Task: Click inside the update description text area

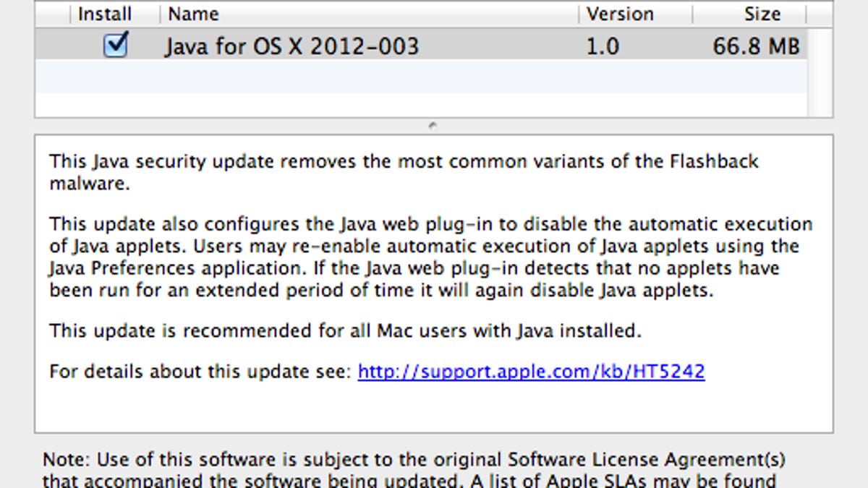Action: 434,289
